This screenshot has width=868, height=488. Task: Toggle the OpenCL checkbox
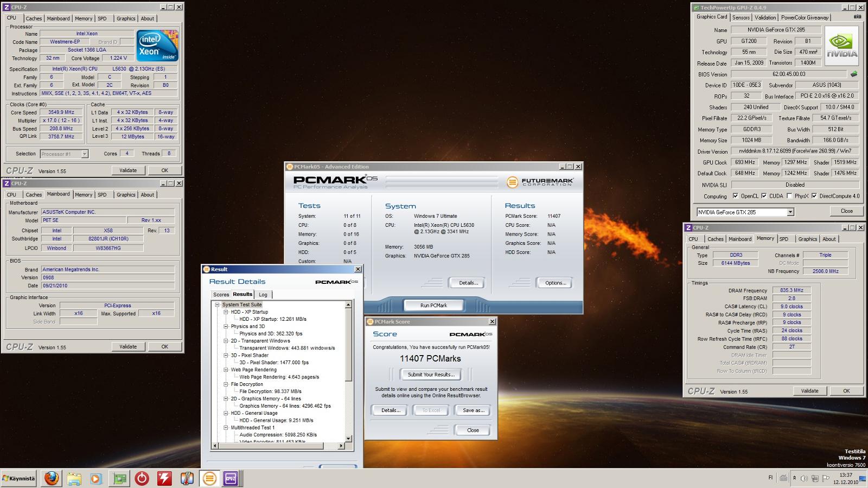(x=736, y=196)
